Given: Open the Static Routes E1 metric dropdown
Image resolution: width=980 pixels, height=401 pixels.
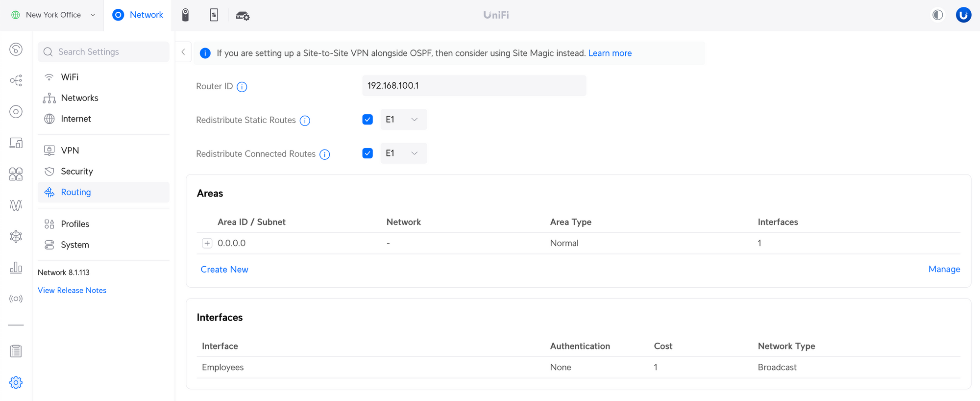Looking at the screenshot, I should pyautogui.click(x=403, y=120).
